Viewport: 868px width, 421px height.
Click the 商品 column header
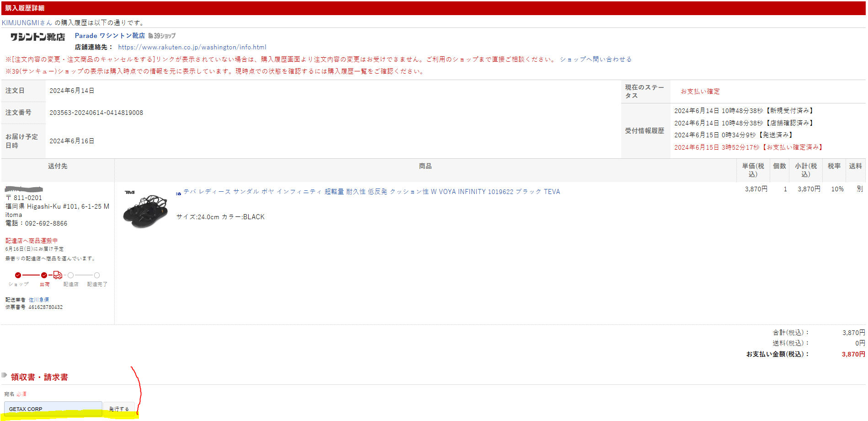425,166
